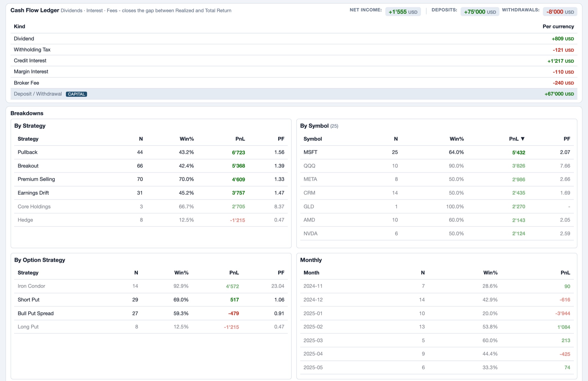Select the Hedge strategy row
This screenshot has height=381, width=588.
tap(151, 220)
